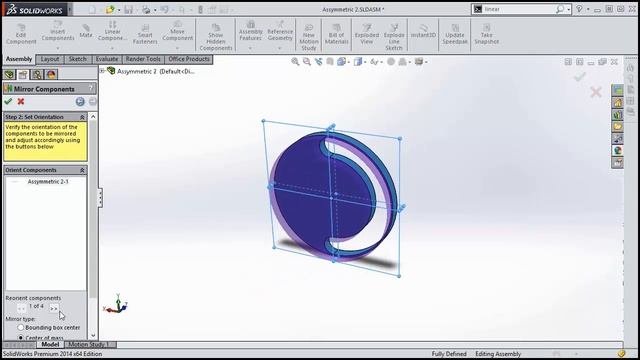Collapse Step 2: Set Orientation section
Screen dimensions: 640x360
[x=82, y=117]
